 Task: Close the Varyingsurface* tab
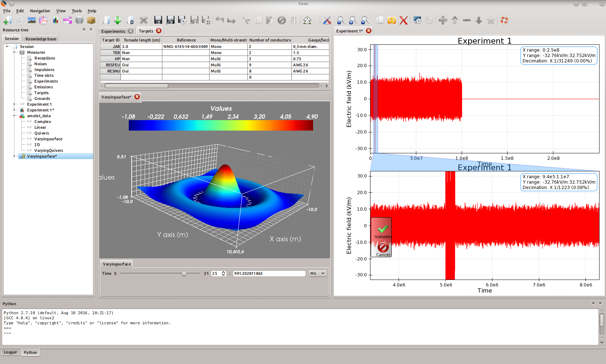pyautogui.click(x=137, y=97)
